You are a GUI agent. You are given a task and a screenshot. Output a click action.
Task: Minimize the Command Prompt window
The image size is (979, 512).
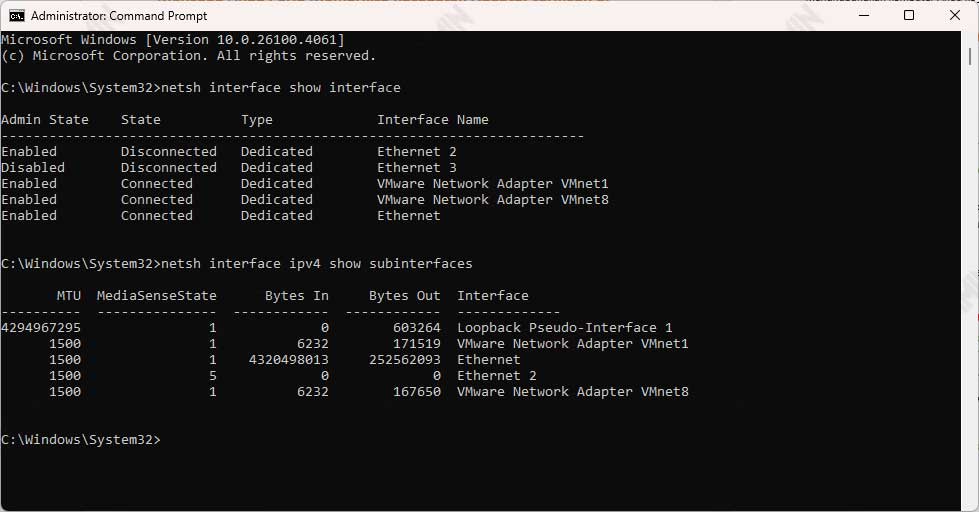point(864,16)
